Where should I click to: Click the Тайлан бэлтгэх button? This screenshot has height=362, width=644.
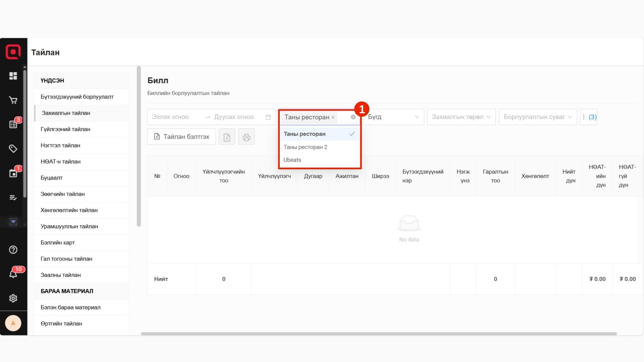pos(181,137)
